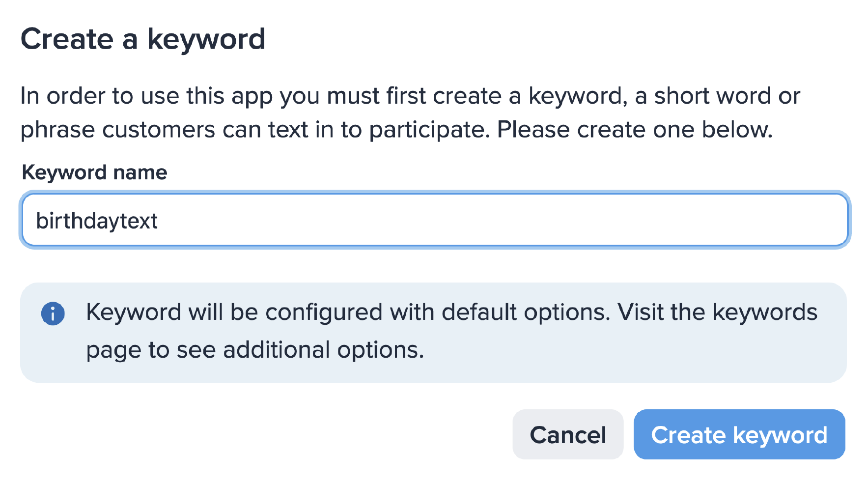
Task: Click the letter i inside the info icon
Action: [x=53, y=314]
